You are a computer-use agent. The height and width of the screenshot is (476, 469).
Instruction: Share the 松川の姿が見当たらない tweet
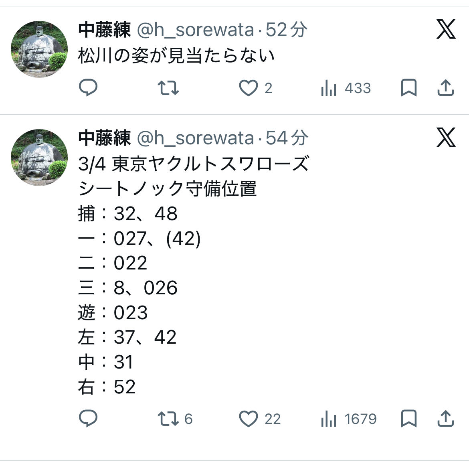445,88
